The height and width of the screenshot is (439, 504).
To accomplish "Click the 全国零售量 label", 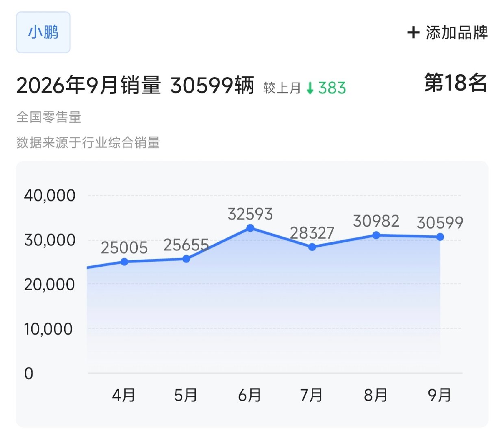I will click(49, 117).
